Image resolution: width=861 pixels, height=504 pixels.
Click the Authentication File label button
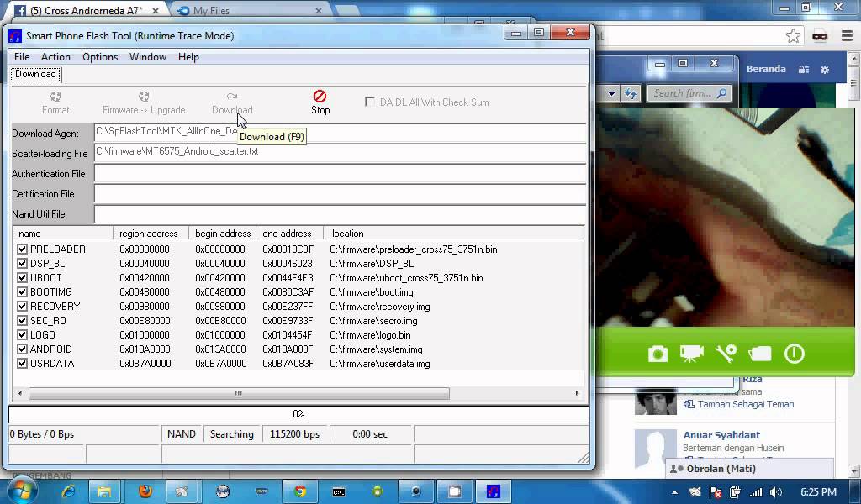(52, 174)
